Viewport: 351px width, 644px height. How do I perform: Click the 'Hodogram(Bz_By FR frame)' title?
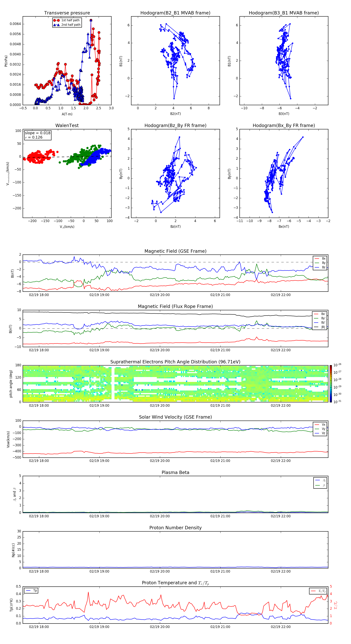click(175, 125)
